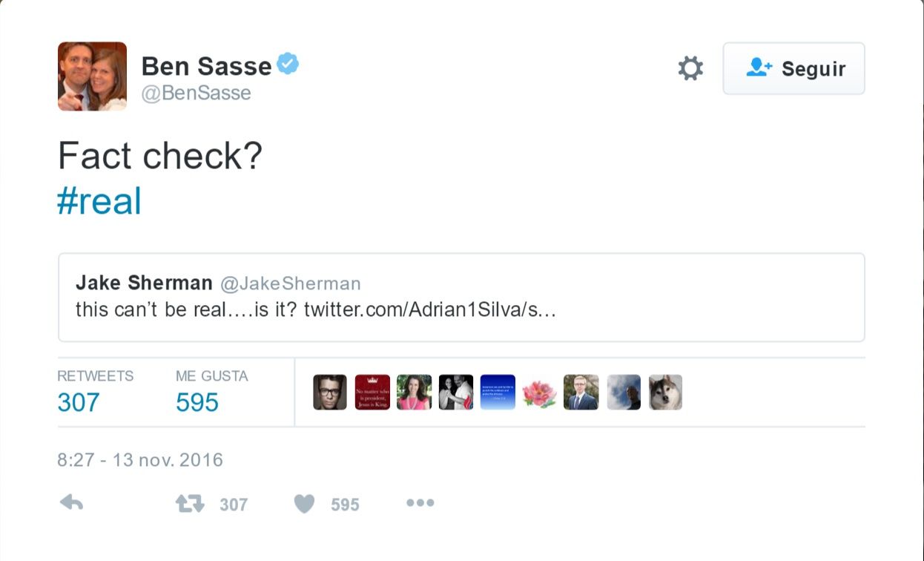Click the husky dog liker avatar
The image size is (924, 561).
click(x=665, y=392)
